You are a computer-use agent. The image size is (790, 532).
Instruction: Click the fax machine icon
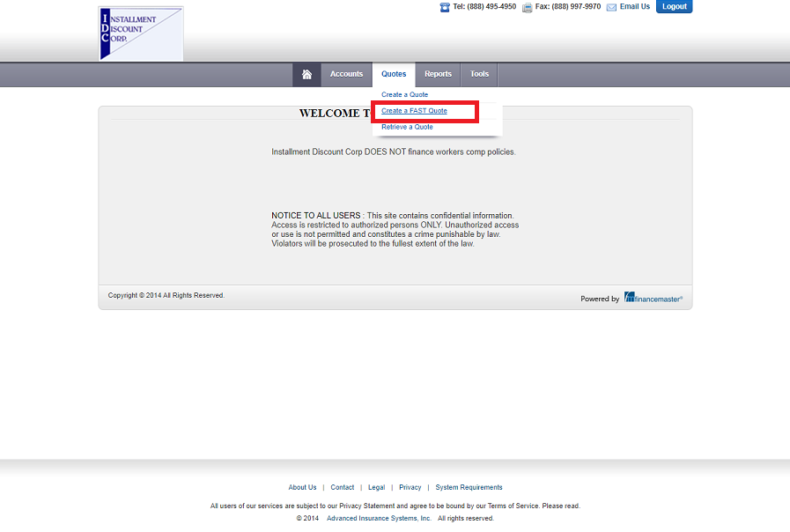[527, 7]
